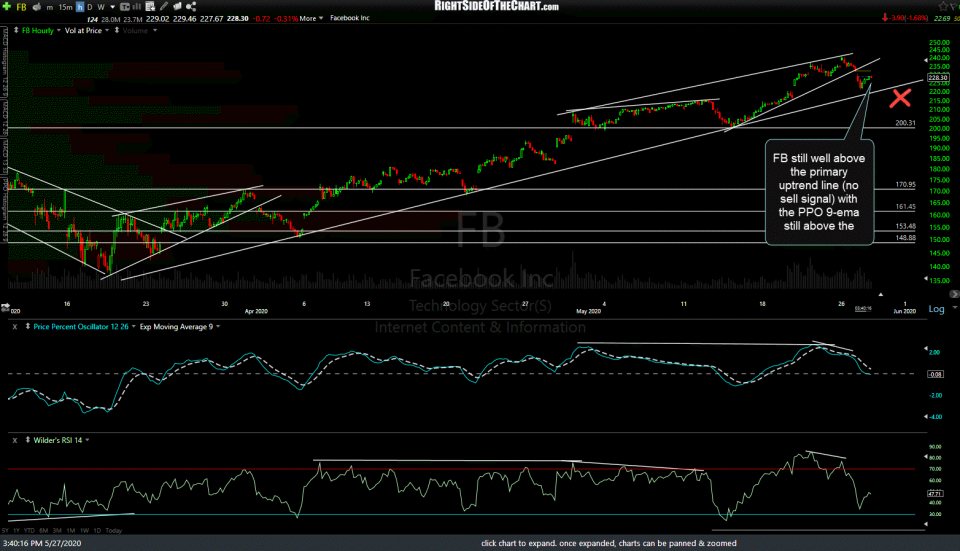Select the 1W time span

84,531
